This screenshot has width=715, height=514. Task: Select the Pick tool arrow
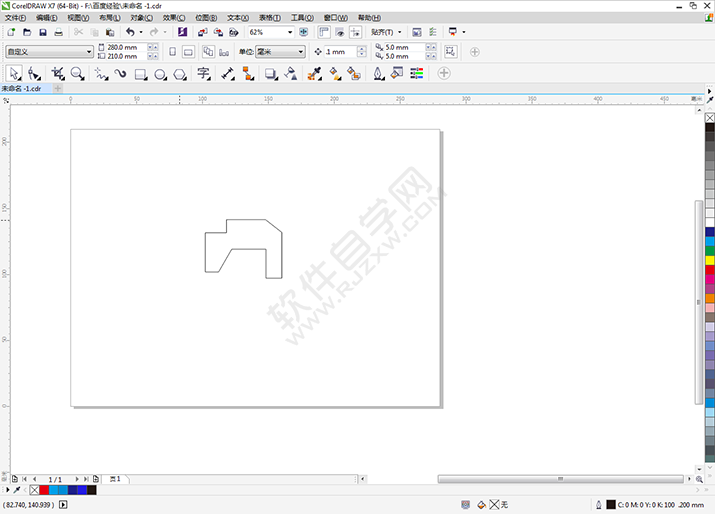[x=14, y=73]
